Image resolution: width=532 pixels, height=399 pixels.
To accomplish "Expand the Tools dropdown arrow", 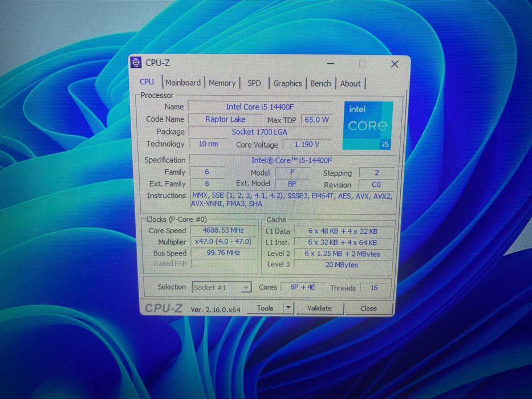I will (288, 308).
